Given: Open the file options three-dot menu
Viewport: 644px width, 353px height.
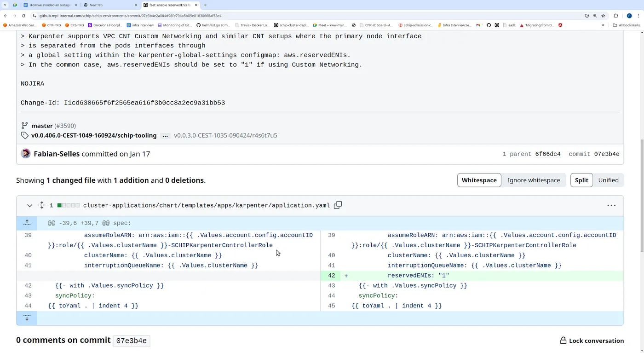Looking at the screenshot, I should click(x=611, y=205).
